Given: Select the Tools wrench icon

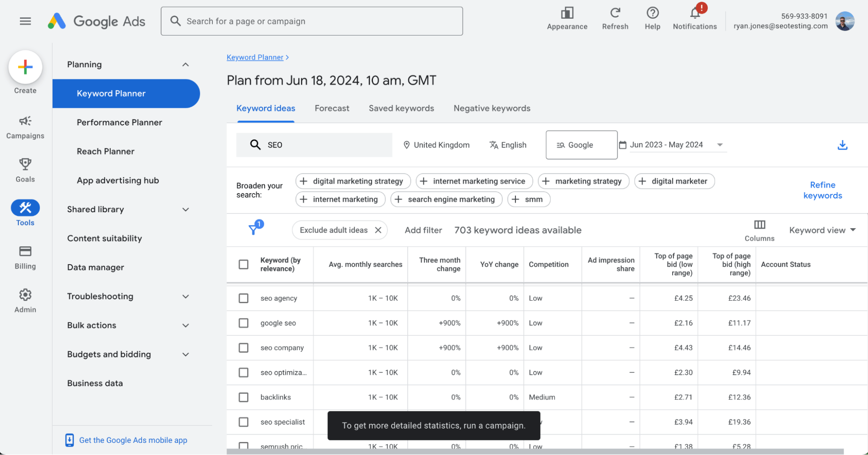Looking at the screenshot, I should (x=25, y=208).
